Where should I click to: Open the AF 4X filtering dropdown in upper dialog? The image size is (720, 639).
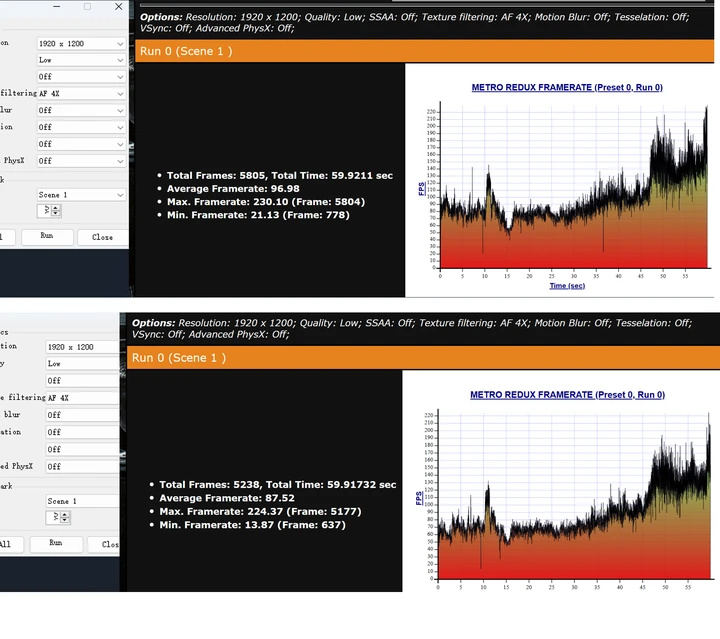pyautogui.click(x=81, y=94)
